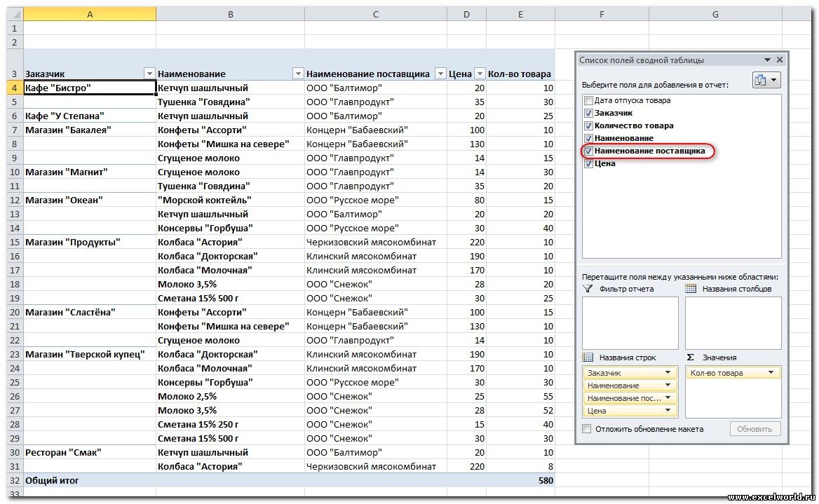Screen dimensions: 819x504
Task: Select the grand total value 580
Action: [x=520, y=480]
